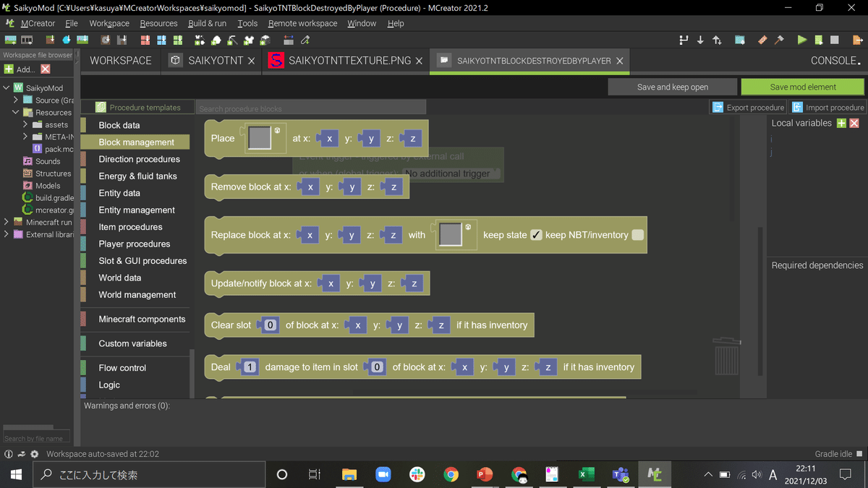Uncheck the keep state checkbox

pos(537,234)
